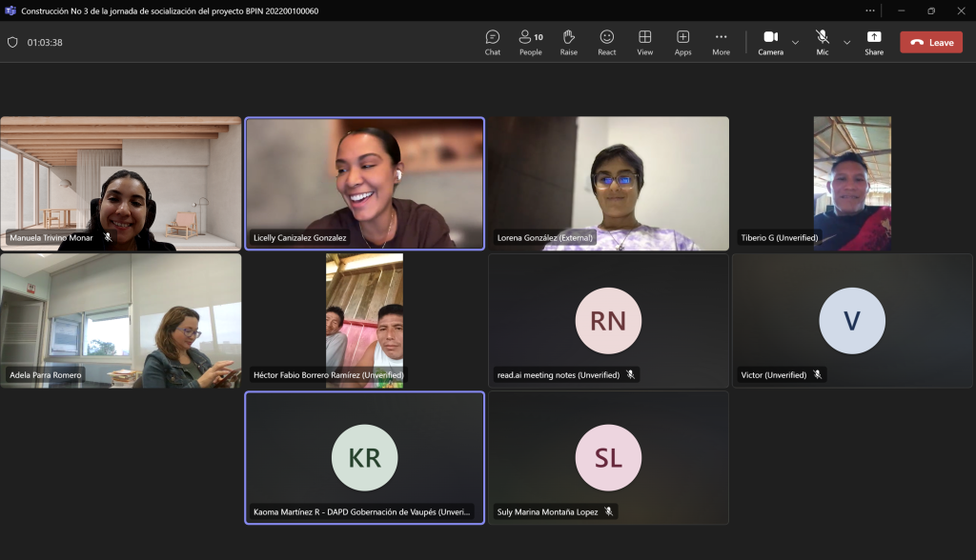Toggle the Mic mute state
The image size is (976, 560).
point(822,42)
